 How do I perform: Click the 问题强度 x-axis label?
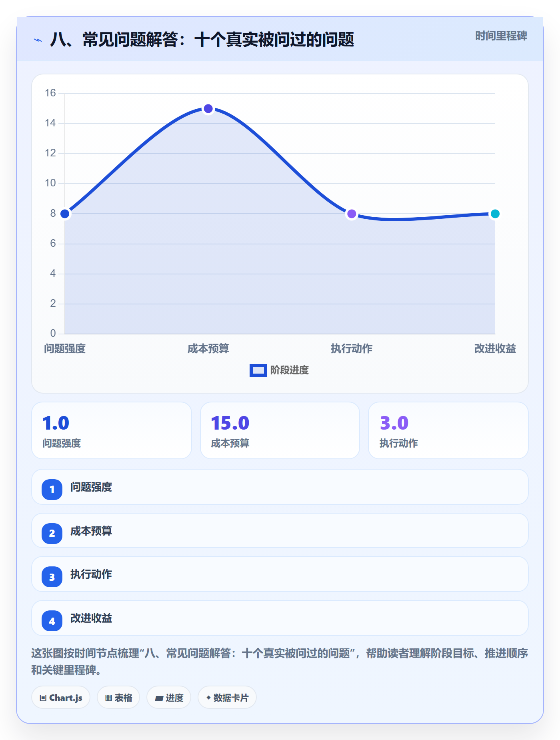coord(65,348)
